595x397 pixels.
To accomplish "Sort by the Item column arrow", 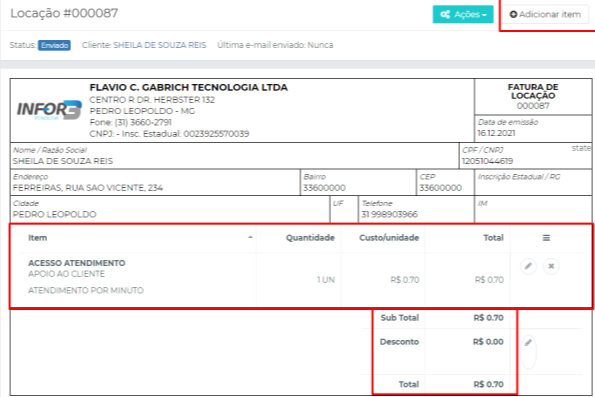I will (250, 238).
